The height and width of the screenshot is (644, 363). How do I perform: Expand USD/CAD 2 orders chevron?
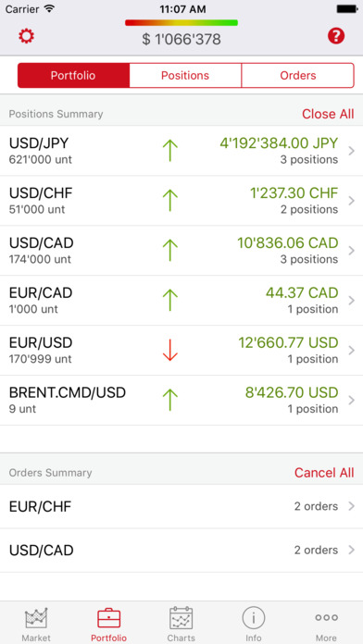[x=352, y=550]
